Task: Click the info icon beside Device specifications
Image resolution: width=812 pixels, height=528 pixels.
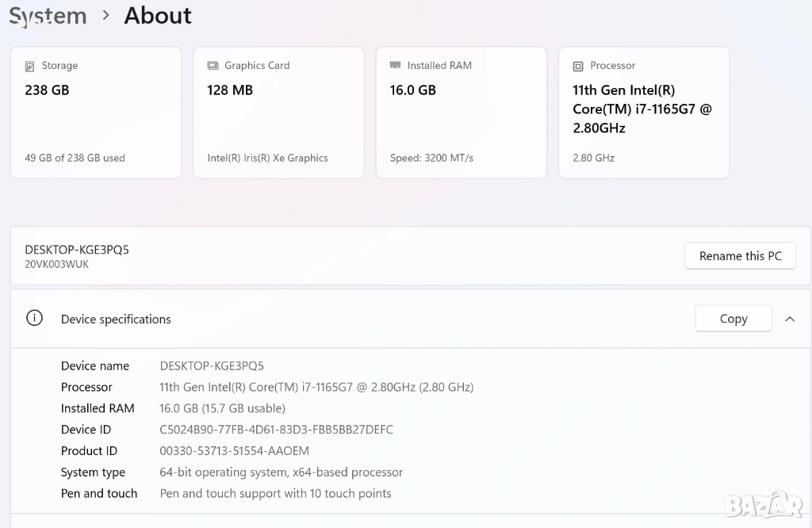Action: pyautogui.click(x=34, y=319)
